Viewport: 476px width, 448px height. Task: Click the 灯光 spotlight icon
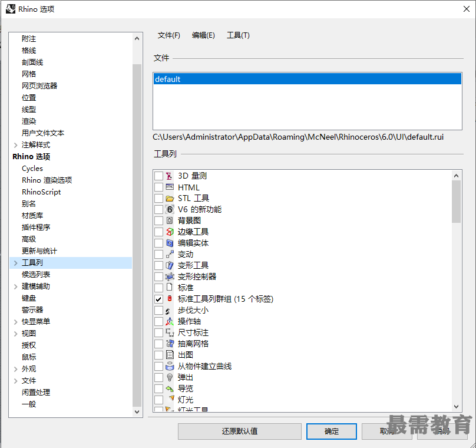pyautogui.click(x=171, y=398)
